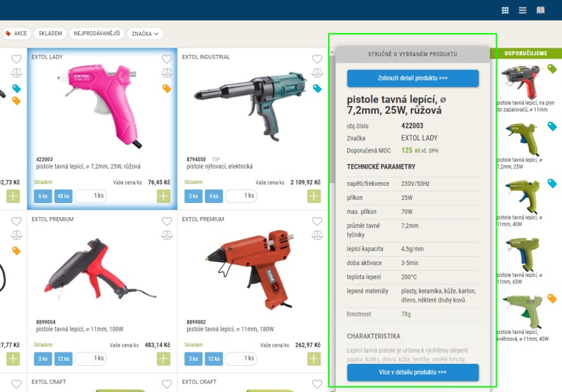562x392 pixels.
Task: Click the 'TECHNICKÉ PARAMETRY' heading
Action: point(381,167)
